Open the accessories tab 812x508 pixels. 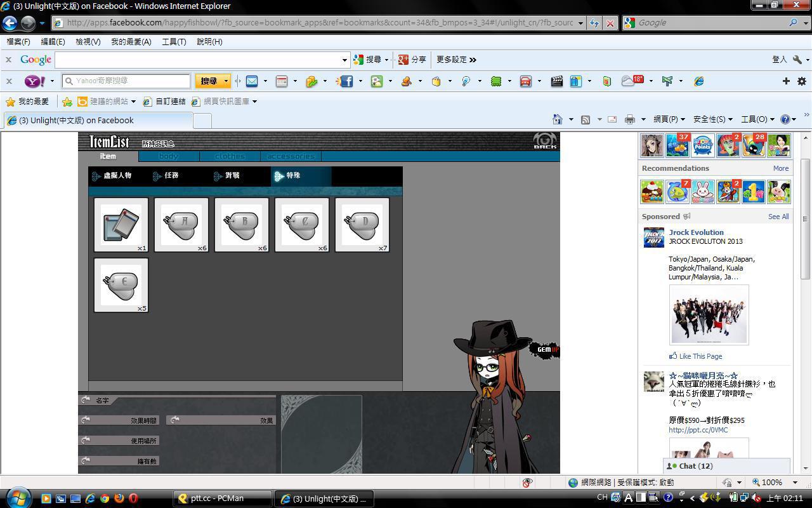(x=291, y=156)
